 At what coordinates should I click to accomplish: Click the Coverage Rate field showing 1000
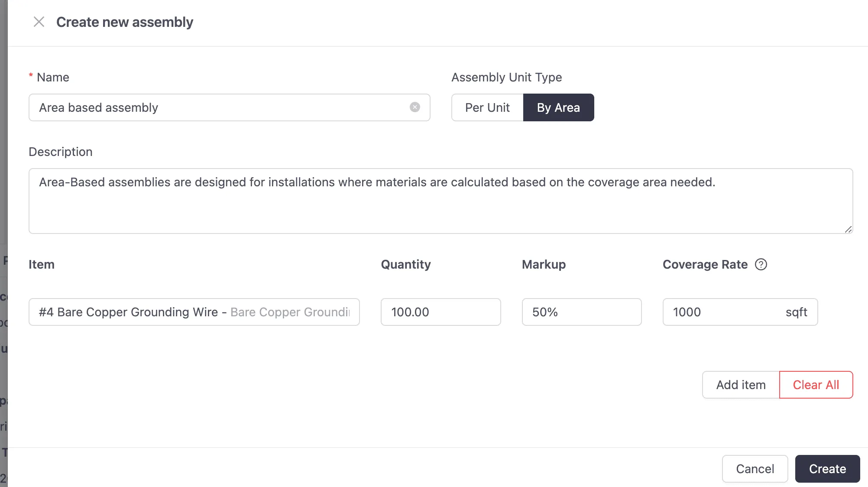[x=719, y=312]
